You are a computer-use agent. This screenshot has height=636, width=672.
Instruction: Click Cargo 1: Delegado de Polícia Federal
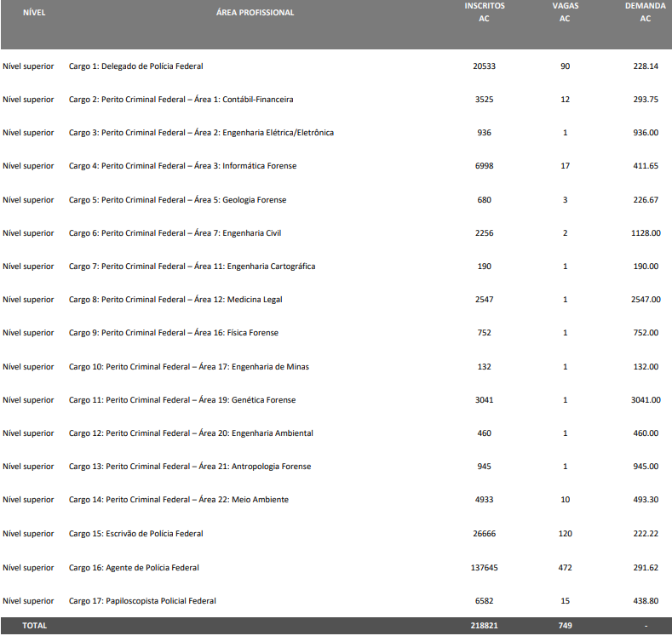click(135, 66)
